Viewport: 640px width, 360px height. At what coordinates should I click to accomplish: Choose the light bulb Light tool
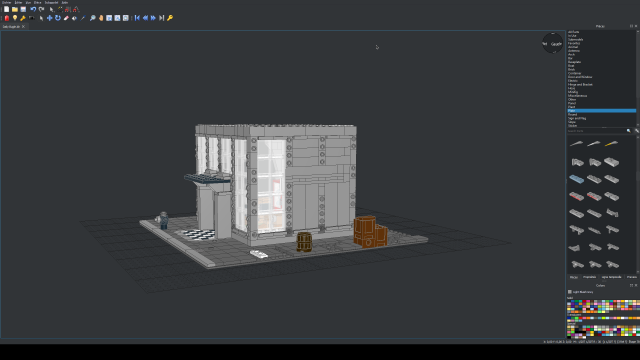click(x=15, y=18)
